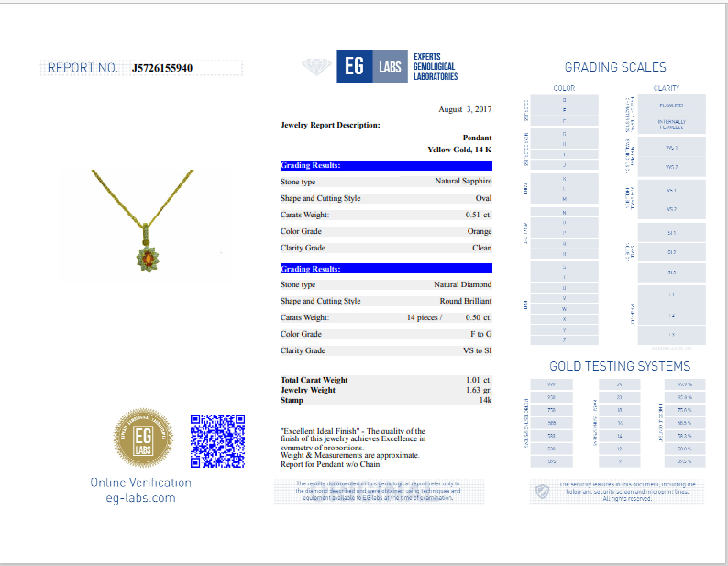Click the first blue Grading Results header

pyautogui.click(x=386, y=165)
